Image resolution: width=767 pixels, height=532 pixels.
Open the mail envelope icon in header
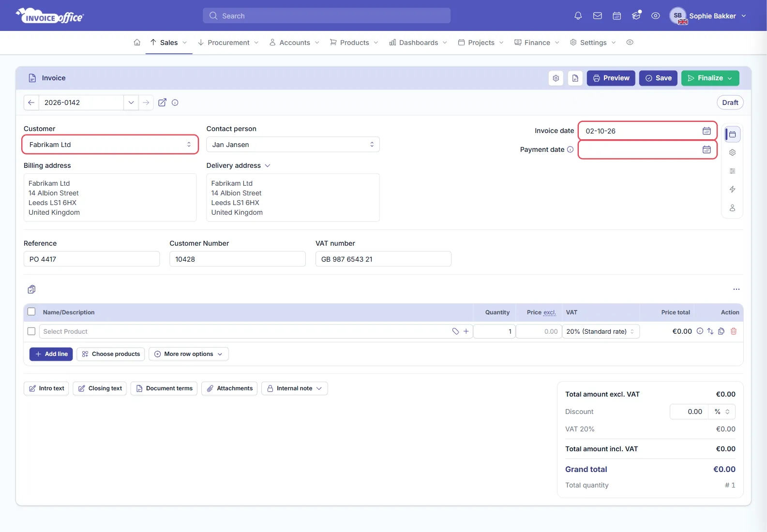click(598, 16)
